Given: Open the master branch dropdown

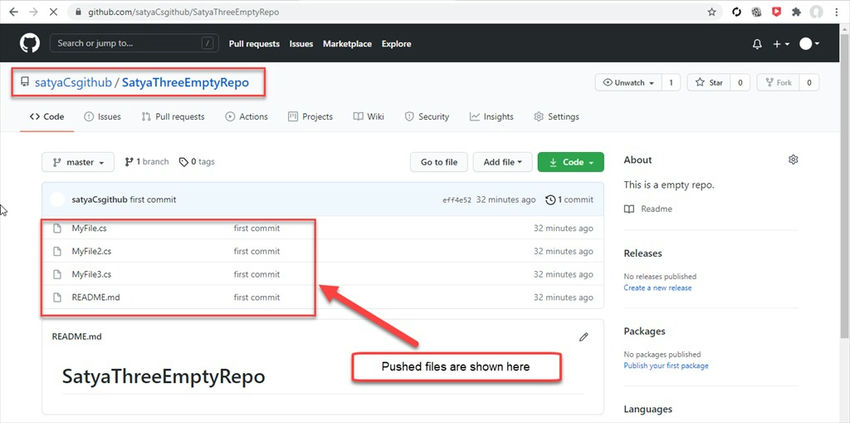Looking at the screenshot, I should coord(78,162).
